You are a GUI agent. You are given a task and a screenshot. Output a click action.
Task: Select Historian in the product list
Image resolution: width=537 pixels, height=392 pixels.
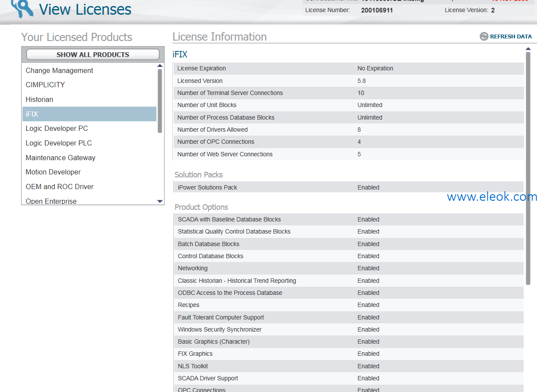click(x=89, y=99)
